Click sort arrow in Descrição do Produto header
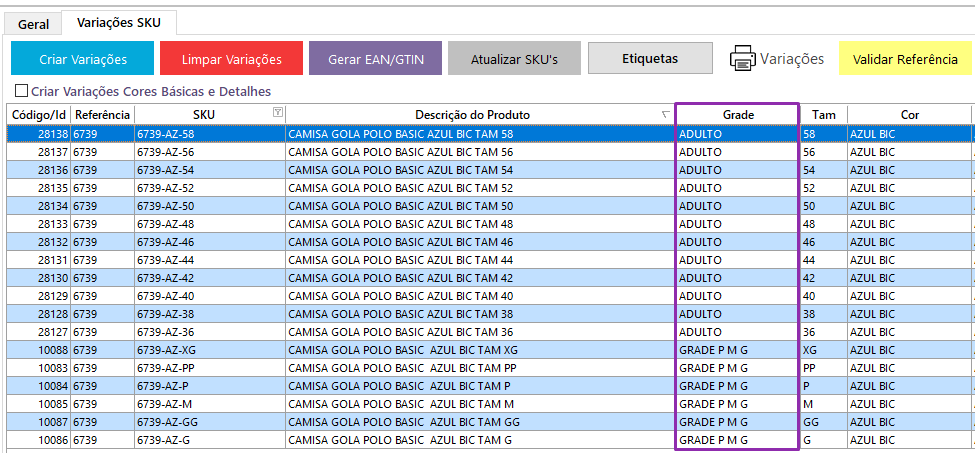The width and height of the screenshot is (975, 453). tap(666, 114)
